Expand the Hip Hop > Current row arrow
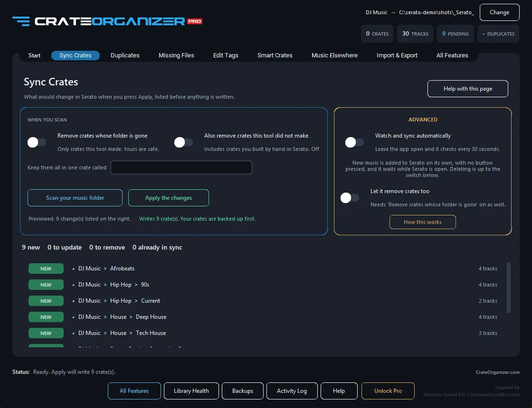This screenshot has width=532, height=408. (x=73, y=301)
